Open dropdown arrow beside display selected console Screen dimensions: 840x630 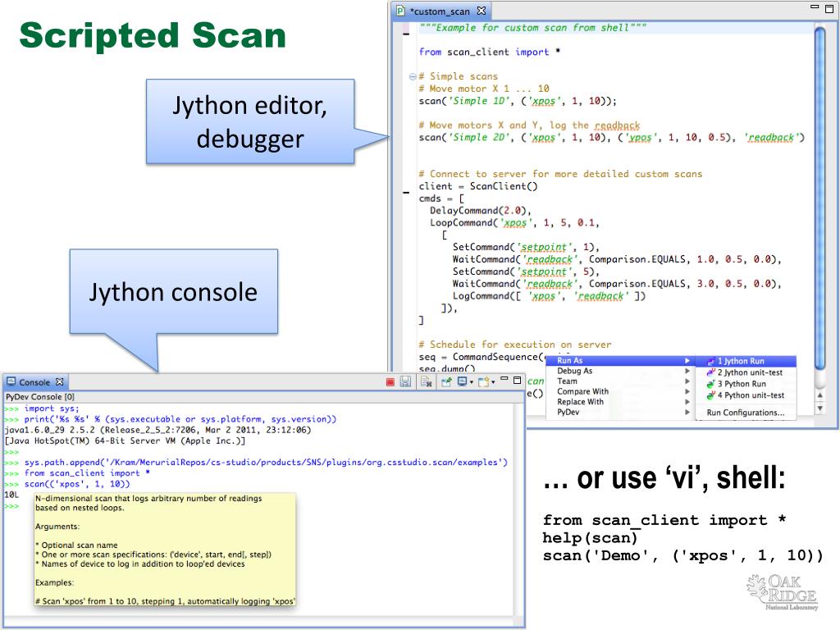point(472,383)
